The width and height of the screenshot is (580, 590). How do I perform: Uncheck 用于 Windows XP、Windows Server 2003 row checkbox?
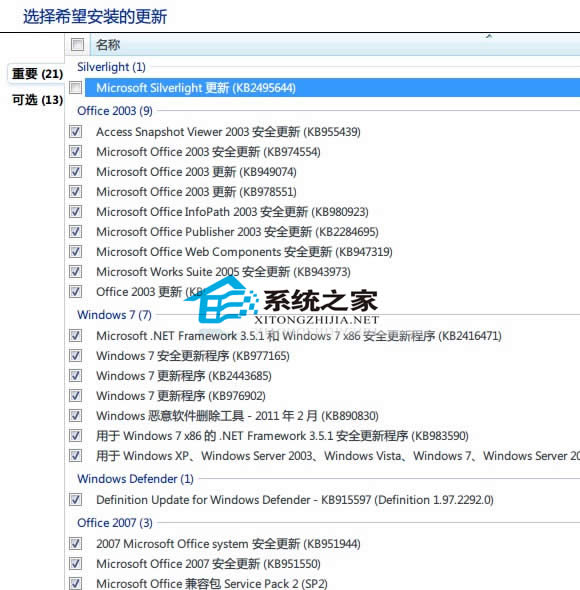click(x=75, y=455)
